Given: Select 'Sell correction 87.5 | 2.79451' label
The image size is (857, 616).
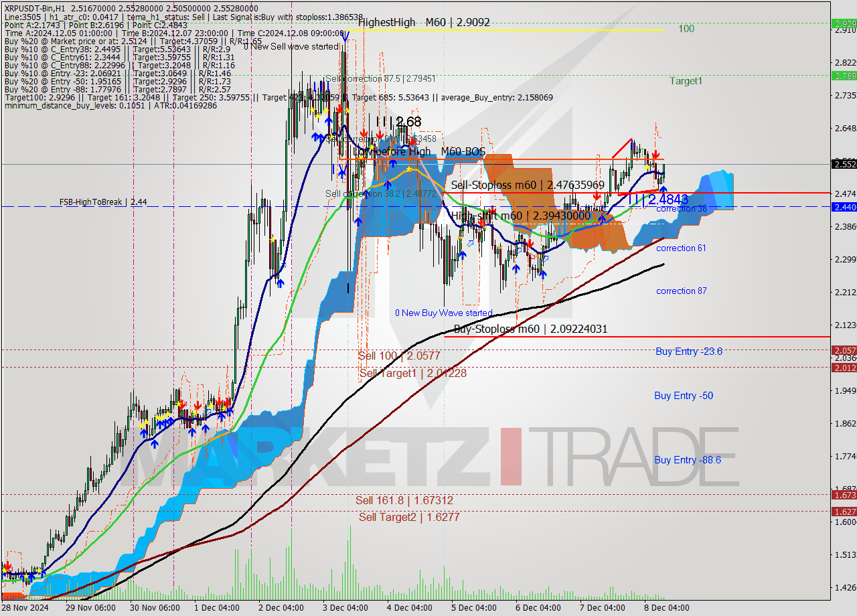Looking at the screenshot, I should [380, 79].
